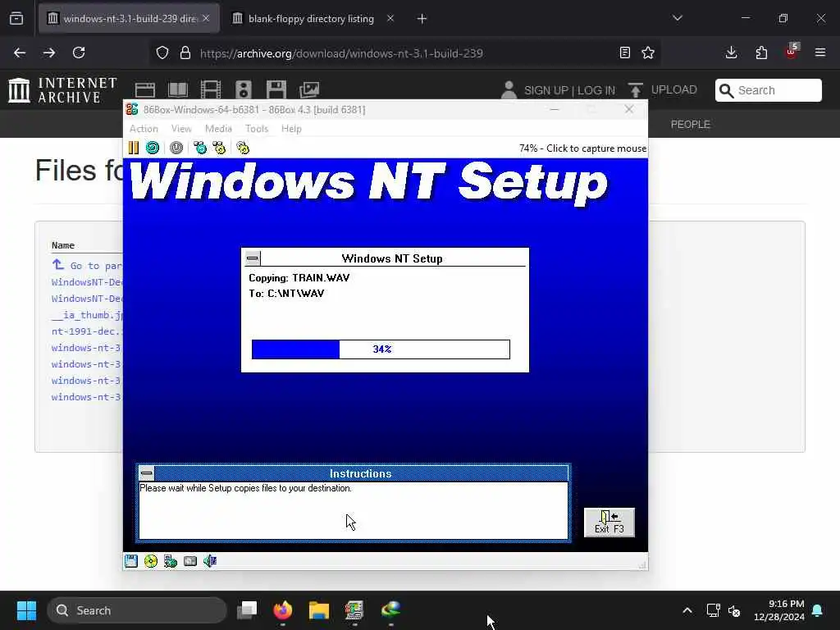Click the 'Please wait while Setup copies files' text
This screenshot has width=840, height=630.
tap(245, 488)
